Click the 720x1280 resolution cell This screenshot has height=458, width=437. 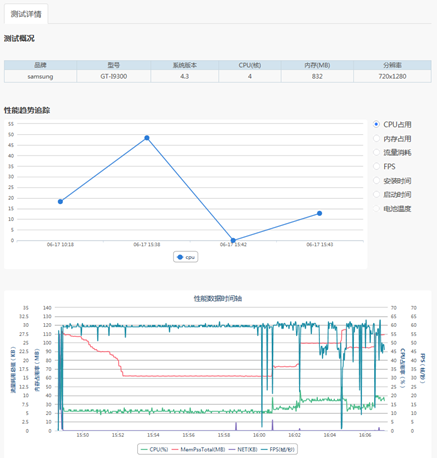[392, 76]
